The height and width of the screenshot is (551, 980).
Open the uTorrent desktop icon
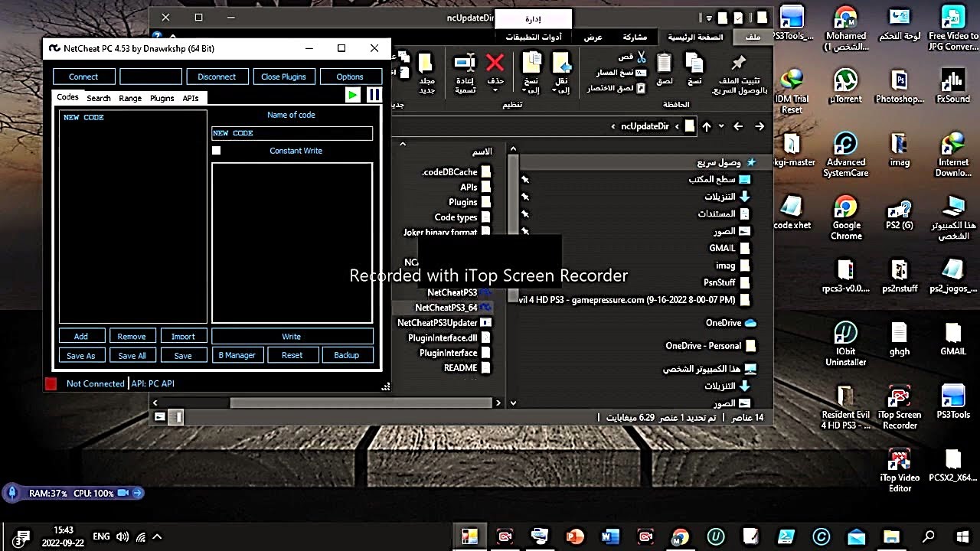[x=845, y=85]
